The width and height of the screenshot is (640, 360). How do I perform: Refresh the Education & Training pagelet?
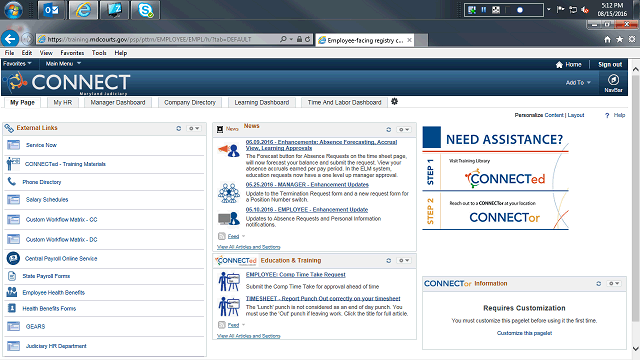coord(389,260)
